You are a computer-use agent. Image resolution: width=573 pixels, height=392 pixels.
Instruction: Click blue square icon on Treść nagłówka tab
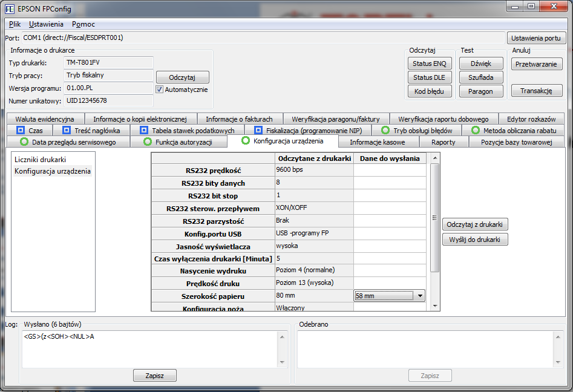click(66, 130)
